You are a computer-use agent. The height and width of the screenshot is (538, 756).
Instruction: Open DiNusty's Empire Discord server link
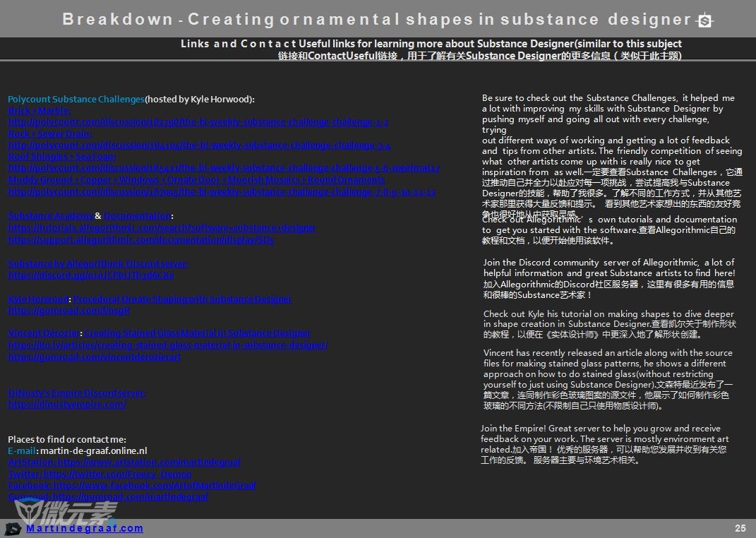click(x=76, y=393)
